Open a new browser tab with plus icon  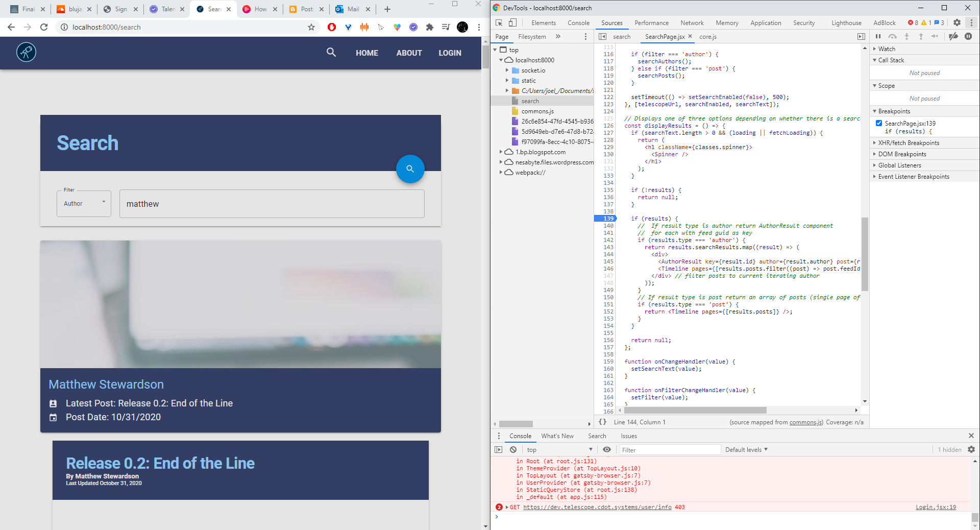[x=387, y=9]
